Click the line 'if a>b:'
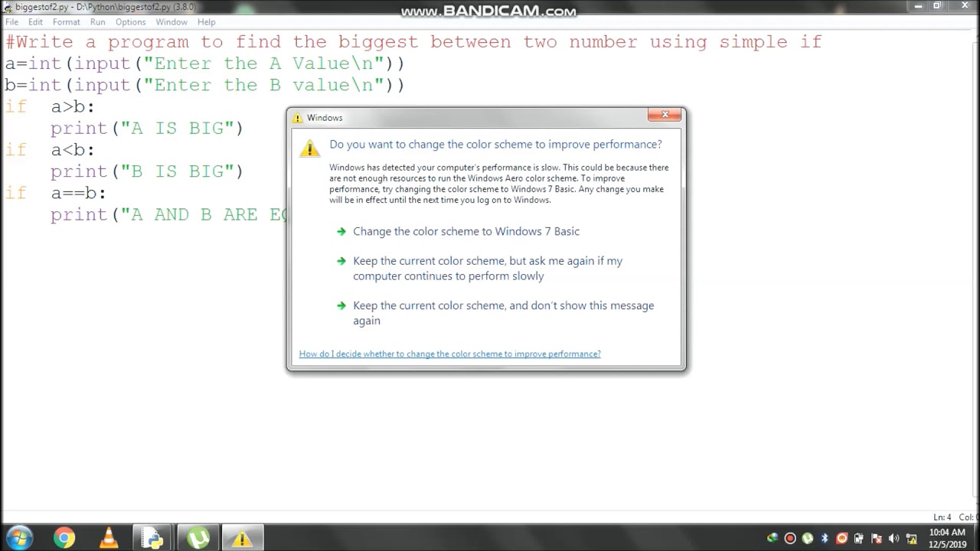 coord(50,106)
